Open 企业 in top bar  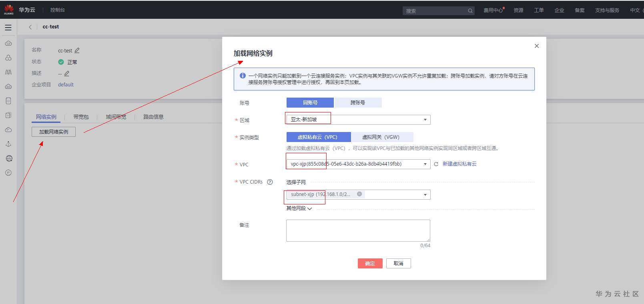pos(559,10)
